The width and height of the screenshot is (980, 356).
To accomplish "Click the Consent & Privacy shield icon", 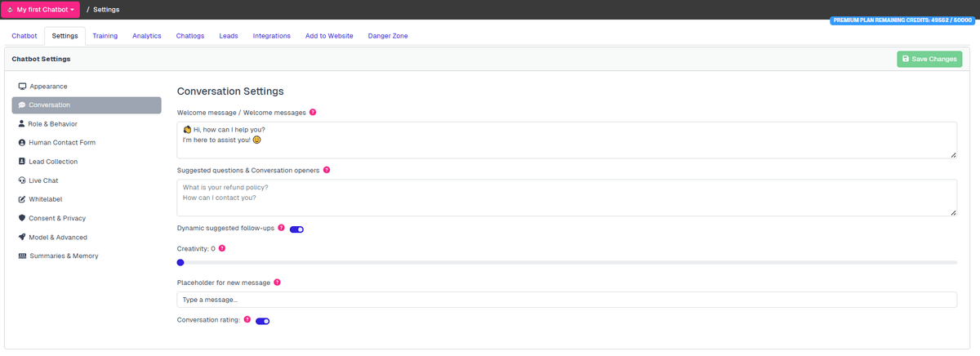I will pos(21,218).
